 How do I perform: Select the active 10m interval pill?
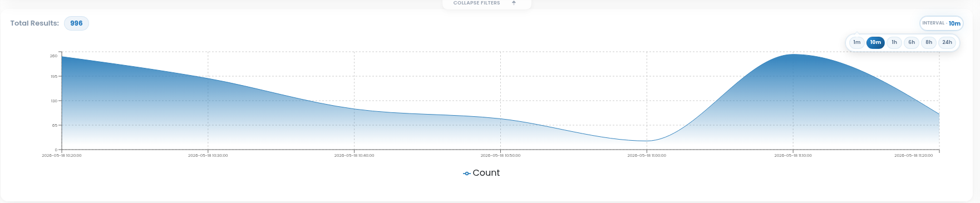click(x=875, y=42)
